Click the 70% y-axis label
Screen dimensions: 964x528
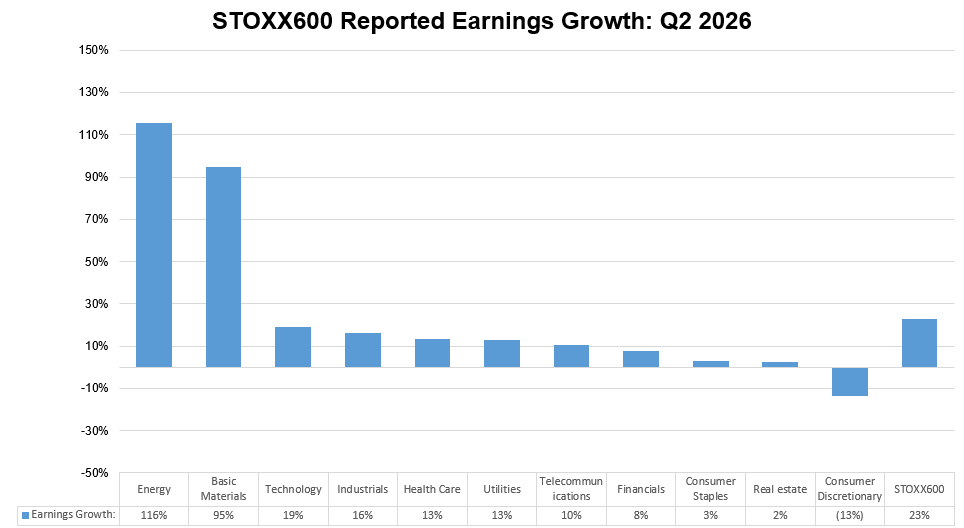(97, 219)
